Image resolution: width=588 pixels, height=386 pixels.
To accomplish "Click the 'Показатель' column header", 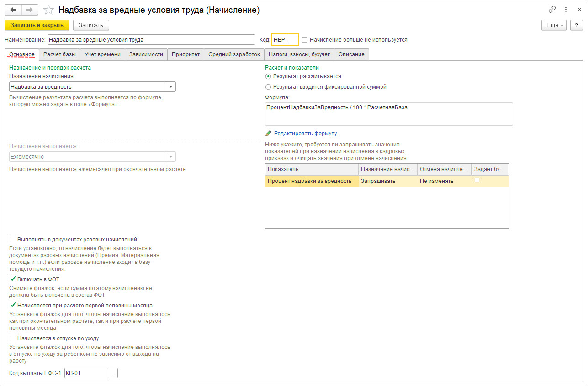I will pos(312,169).
